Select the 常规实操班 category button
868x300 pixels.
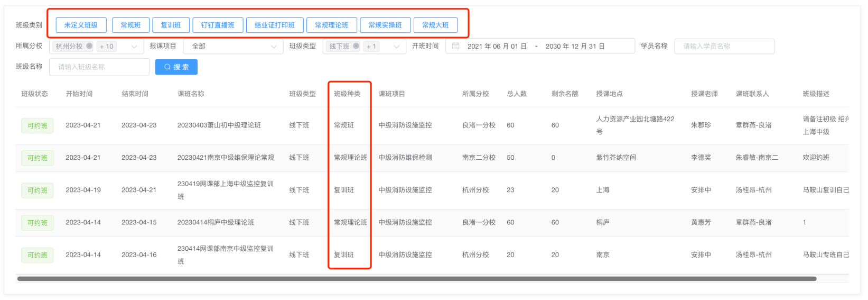pos(385,25)
